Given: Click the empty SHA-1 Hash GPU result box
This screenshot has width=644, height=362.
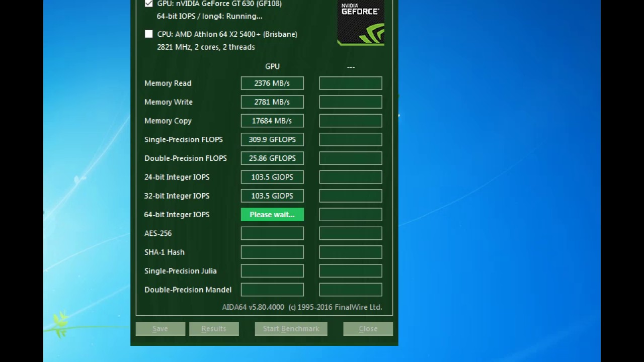Looking at the screenshot, I should point(272,252).
